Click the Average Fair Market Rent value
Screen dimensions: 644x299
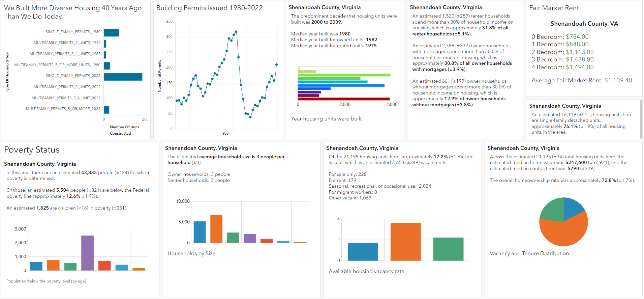(x=618, y=80)
